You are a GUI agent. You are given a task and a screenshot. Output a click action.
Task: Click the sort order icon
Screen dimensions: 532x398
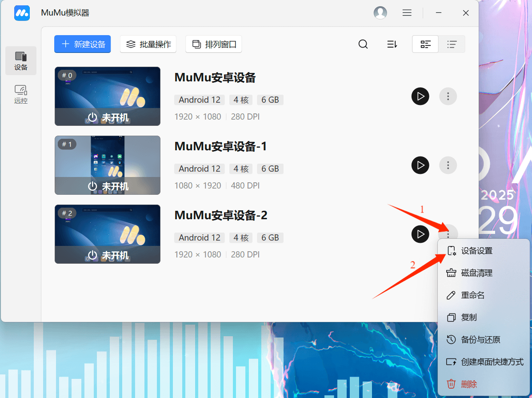pos(392,44)
